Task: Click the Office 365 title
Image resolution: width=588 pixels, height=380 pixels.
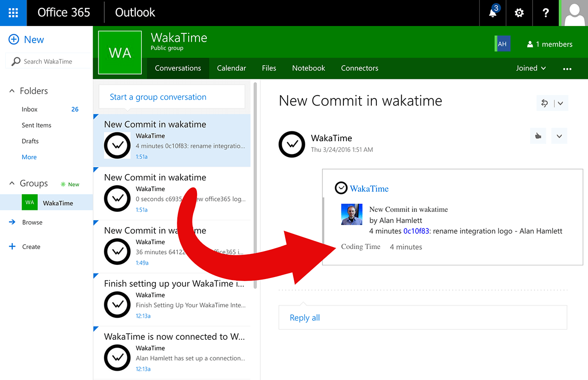Action: pyautogui.click(x=64, y=13)
